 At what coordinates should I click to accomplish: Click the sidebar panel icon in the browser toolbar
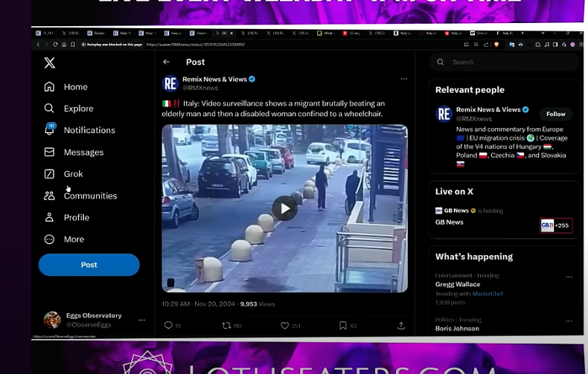(x=555, y=45)
